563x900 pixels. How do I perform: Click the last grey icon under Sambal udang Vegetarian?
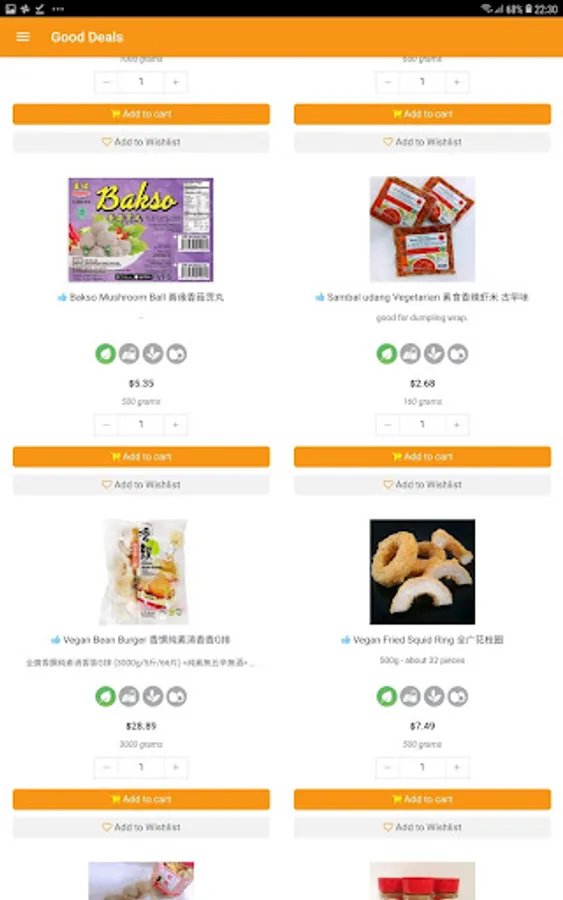(458, 354)
